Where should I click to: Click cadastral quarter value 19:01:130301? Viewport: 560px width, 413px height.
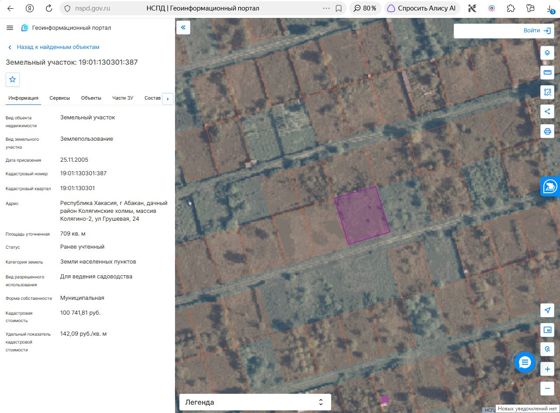[78, 188]
